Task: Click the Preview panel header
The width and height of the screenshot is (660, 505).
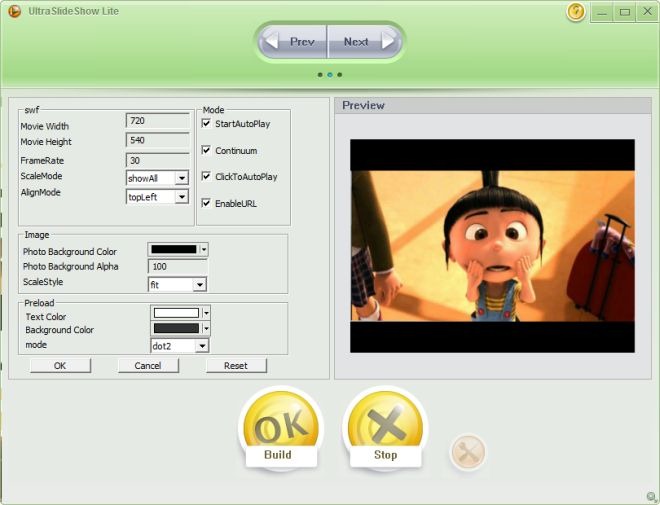Action: [492, 106]
